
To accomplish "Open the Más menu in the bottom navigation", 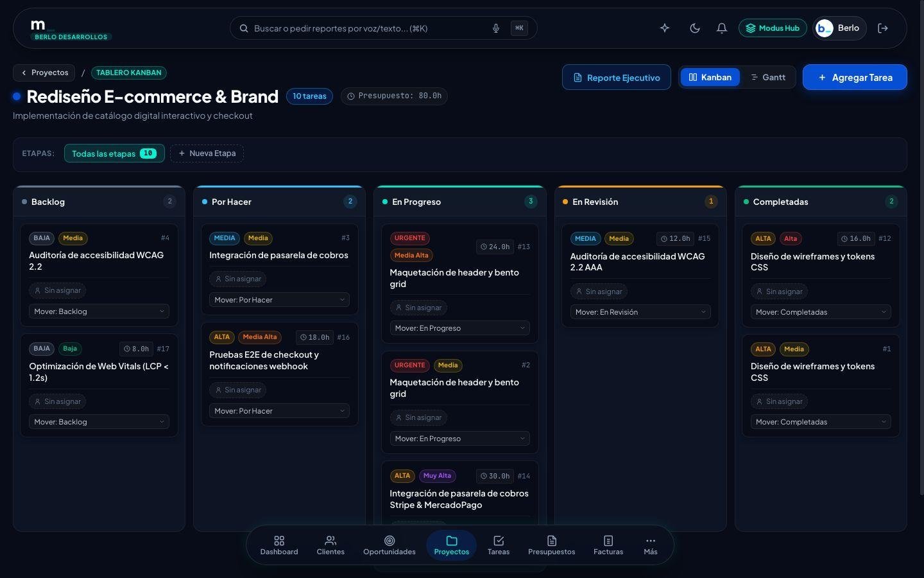I will coord(651,545).
